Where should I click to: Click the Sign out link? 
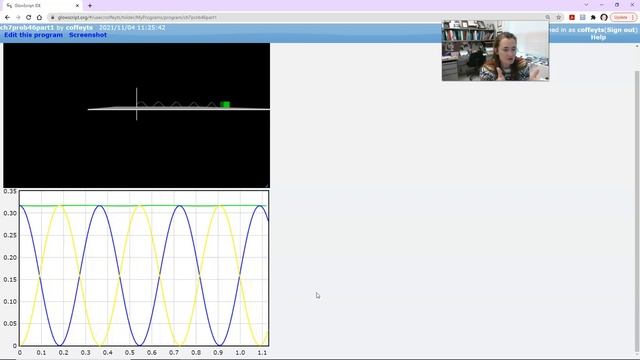pos(620,30)
